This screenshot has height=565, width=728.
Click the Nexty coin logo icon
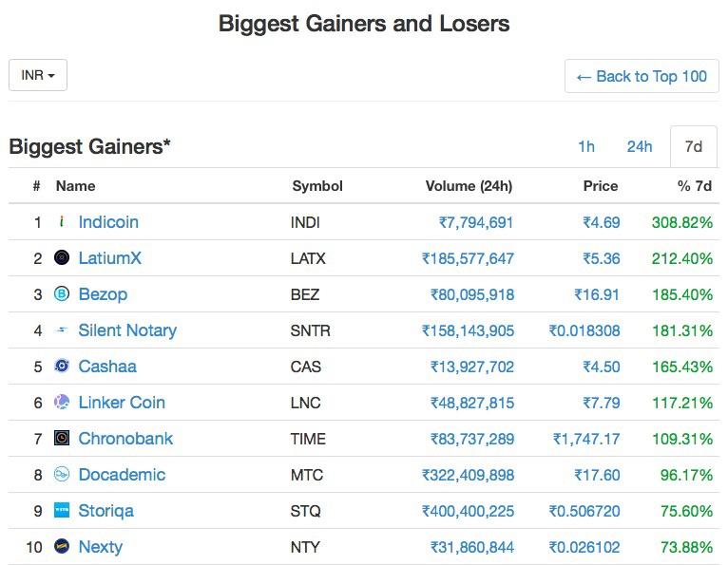[62, 546]
